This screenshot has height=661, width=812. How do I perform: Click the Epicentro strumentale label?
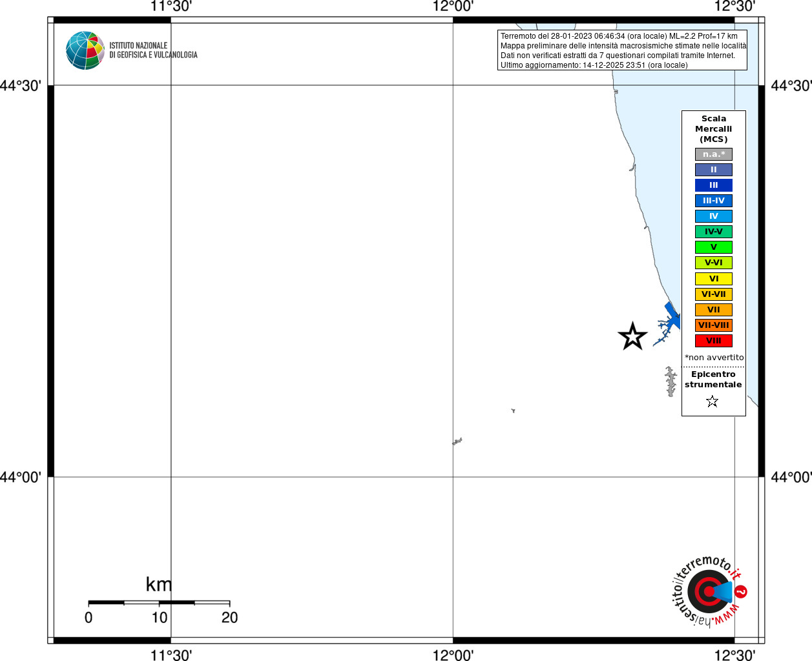[x=713, y=380]
